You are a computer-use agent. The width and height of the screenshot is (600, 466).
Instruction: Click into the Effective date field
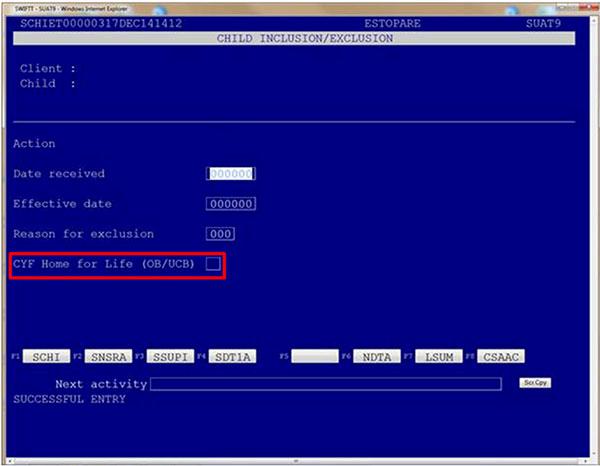[230, 204]
